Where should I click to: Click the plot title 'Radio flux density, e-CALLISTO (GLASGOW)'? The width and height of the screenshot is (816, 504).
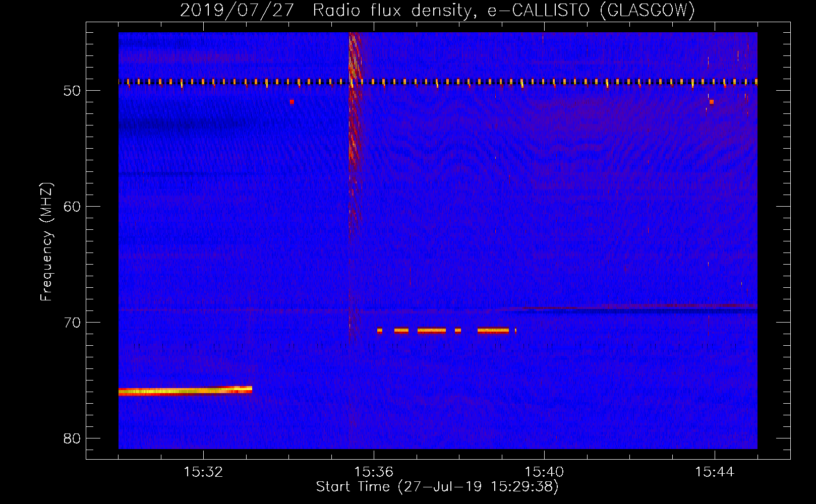click(x=504, y=10)
